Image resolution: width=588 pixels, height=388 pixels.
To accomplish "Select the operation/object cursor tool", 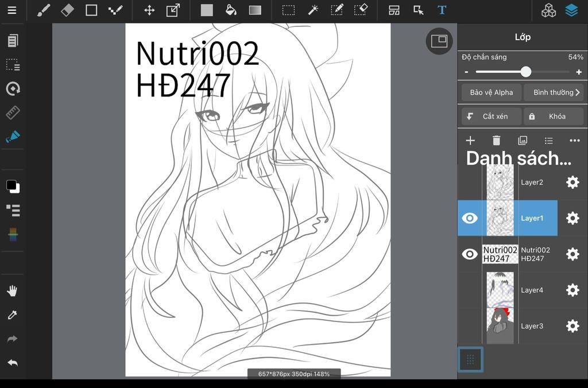I will pyautogui.click(x=418, y=10).
